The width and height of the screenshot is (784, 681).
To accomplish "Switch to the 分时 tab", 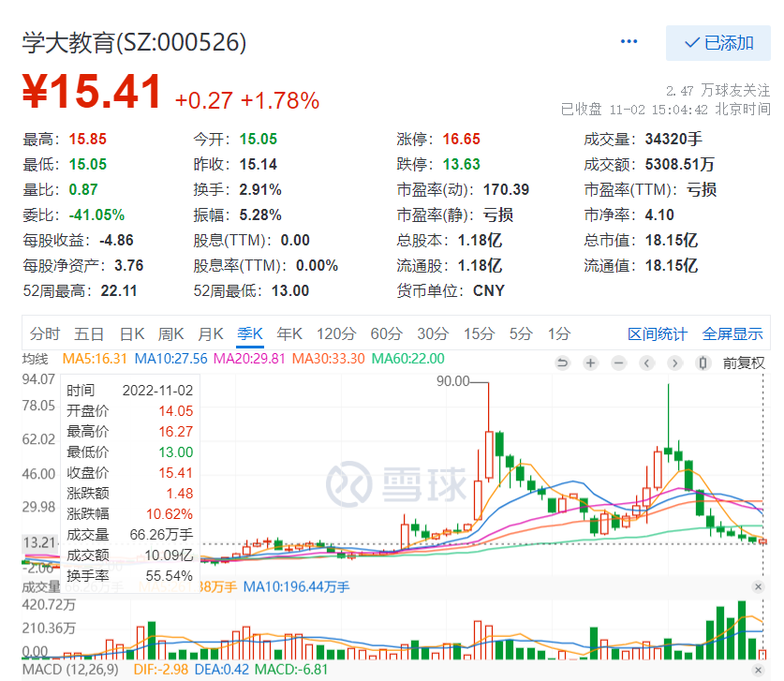I will [x=45, y=333].
